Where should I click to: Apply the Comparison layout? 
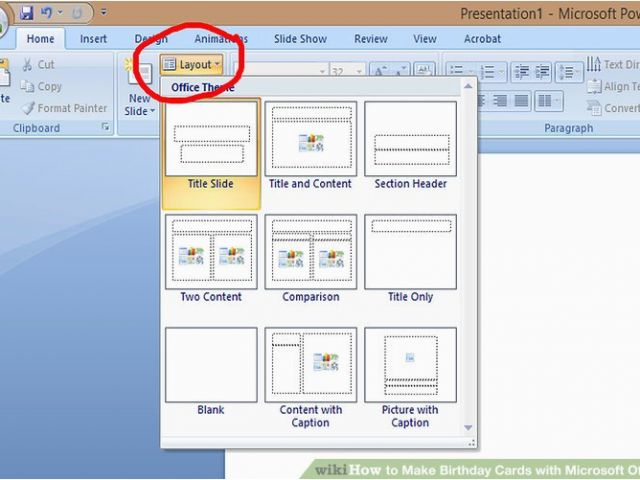[x=311, y=259]
